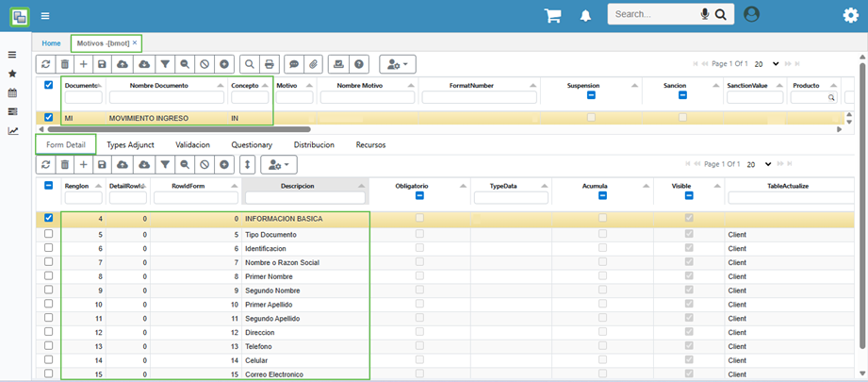
Task: Uncheck the MOVIMIENTO INGRESO row checkbox
Action: (49, 118)
